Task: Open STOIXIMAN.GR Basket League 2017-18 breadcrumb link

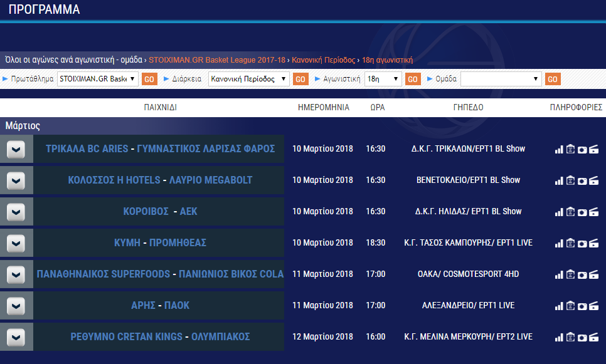Action: click(x=217, y=60)
